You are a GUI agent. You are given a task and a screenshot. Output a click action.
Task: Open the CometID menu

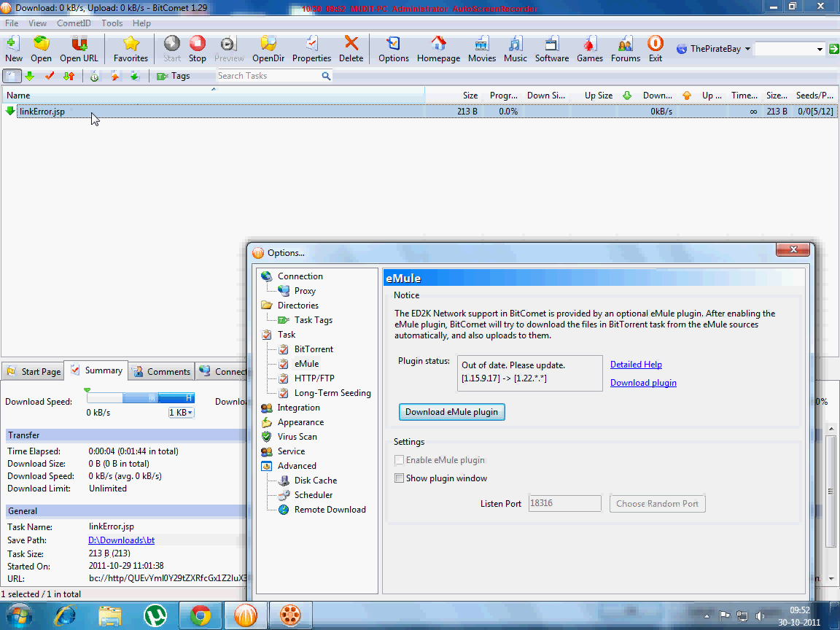74,23
